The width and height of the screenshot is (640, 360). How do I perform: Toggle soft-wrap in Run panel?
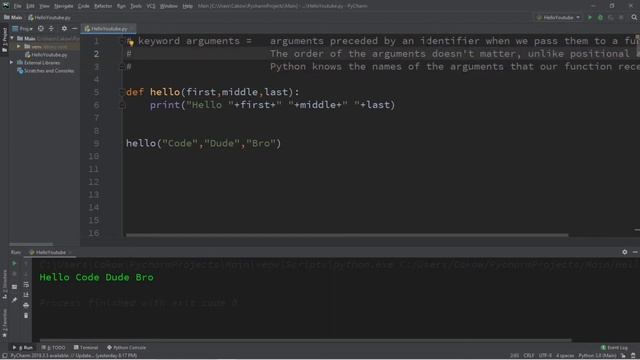26,284
